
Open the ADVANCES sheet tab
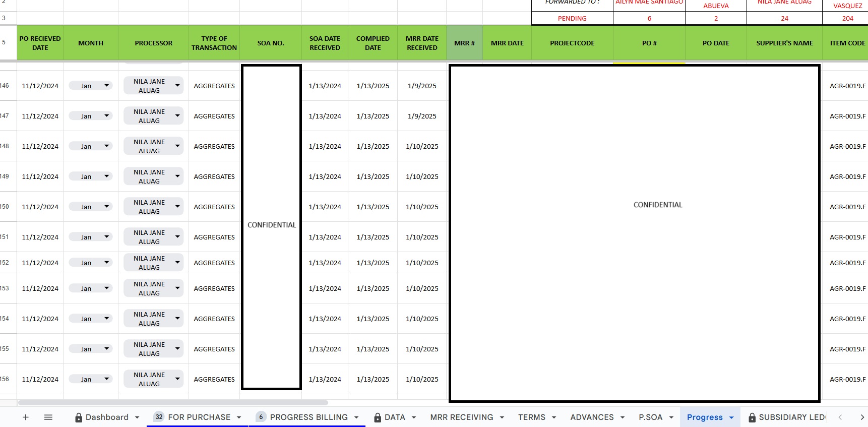[x=592, y=417]
